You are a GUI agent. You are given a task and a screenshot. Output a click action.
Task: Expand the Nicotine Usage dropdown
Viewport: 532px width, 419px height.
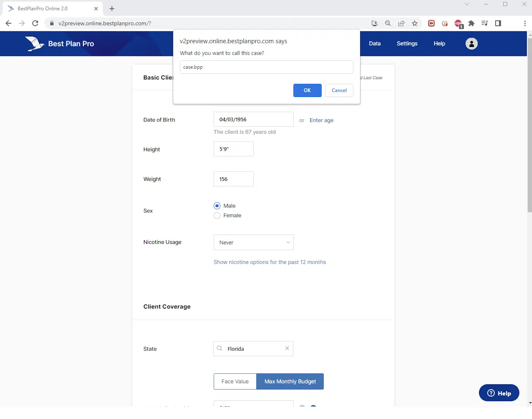[253, 242]
